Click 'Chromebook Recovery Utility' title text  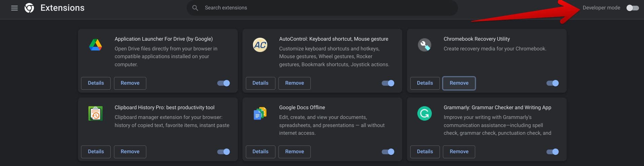(477, 39)
